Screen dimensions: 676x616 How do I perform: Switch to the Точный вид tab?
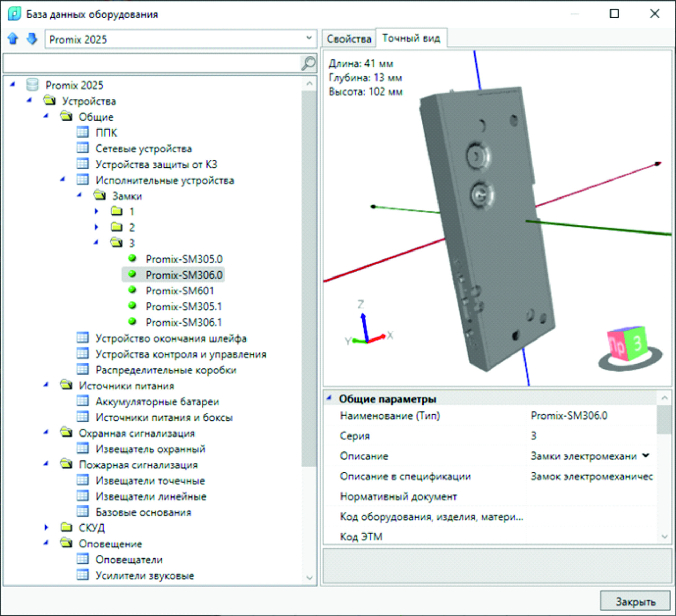coord(411,38)
